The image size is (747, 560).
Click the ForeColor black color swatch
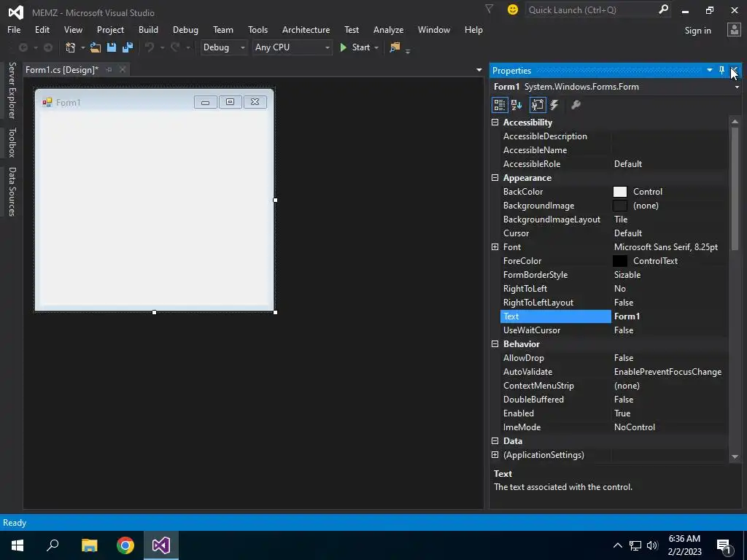[x=620, y=261]
